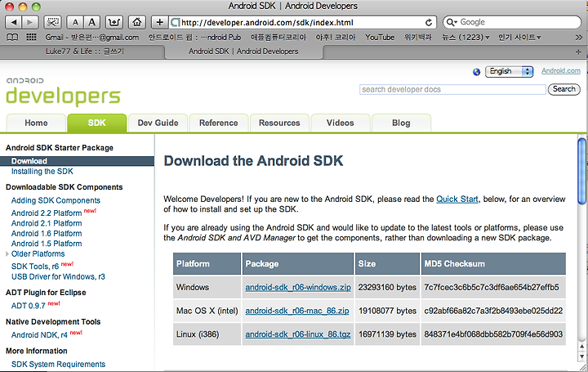Focus the search developer docs field
This screenshot has width=588, height=372.
[452, 89]
